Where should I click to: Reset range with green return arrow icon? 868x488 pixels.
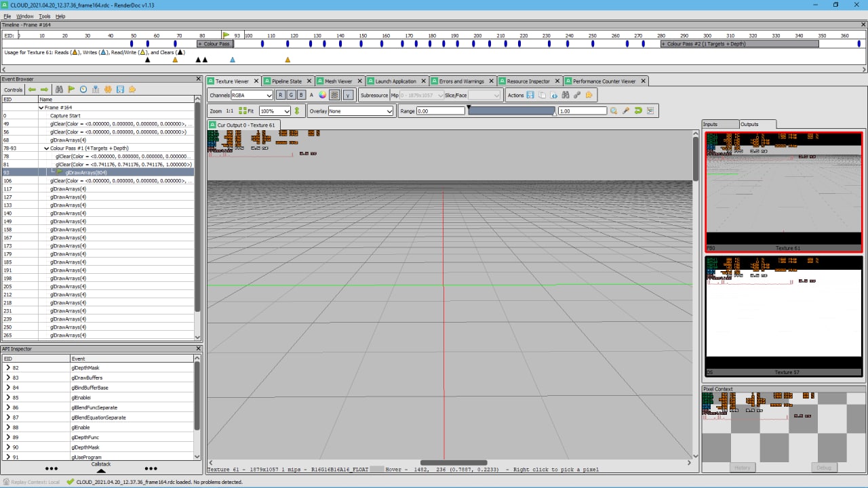[638, 110]
